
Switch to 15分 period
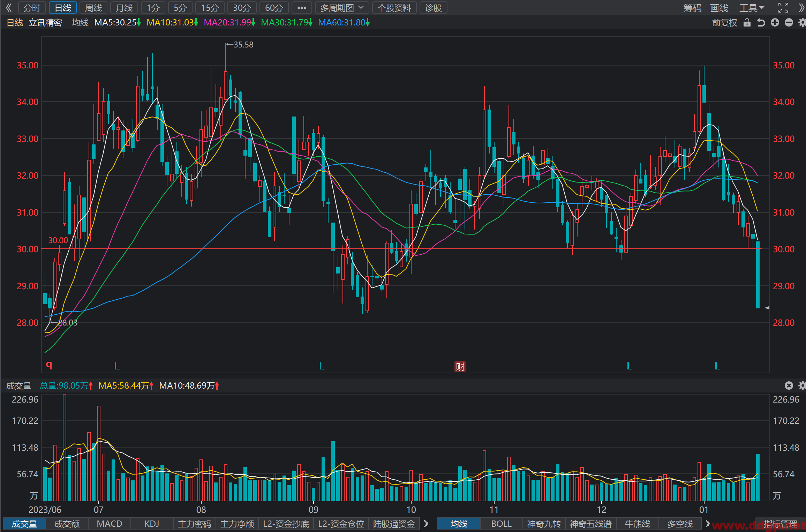pyautogui.click(x=210, y=8)
